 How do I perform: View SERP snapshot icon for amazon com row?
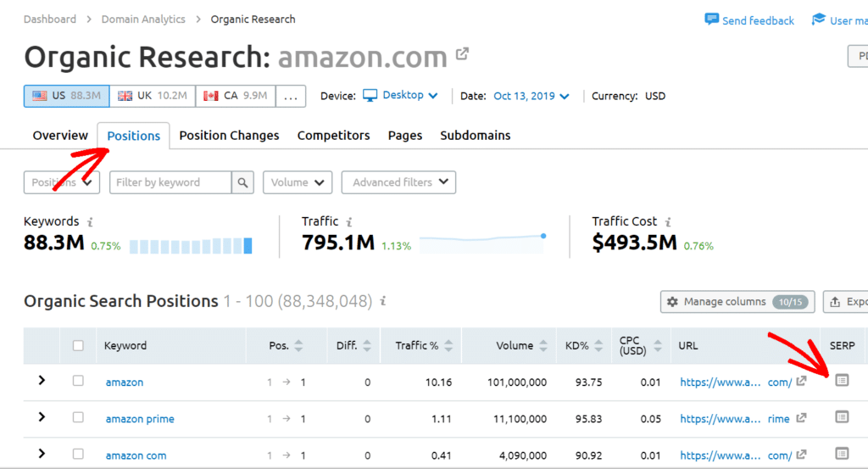point(842,454)
